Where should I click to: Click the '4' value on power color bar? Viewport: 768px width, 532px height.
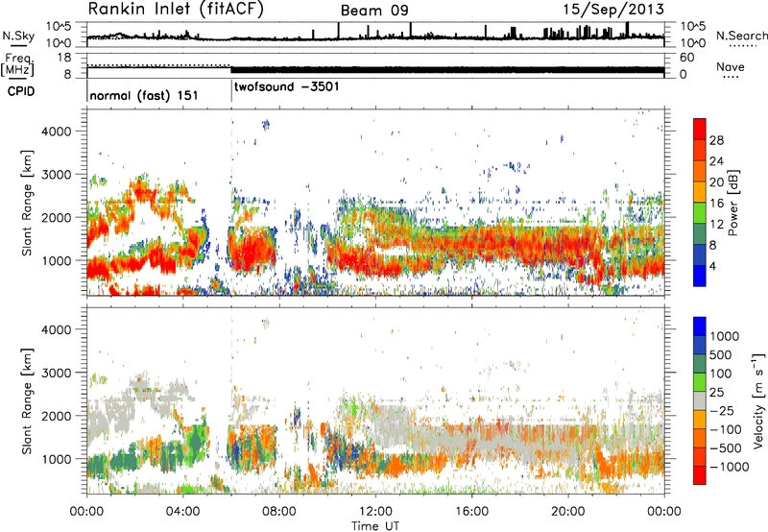pos(713,266)
